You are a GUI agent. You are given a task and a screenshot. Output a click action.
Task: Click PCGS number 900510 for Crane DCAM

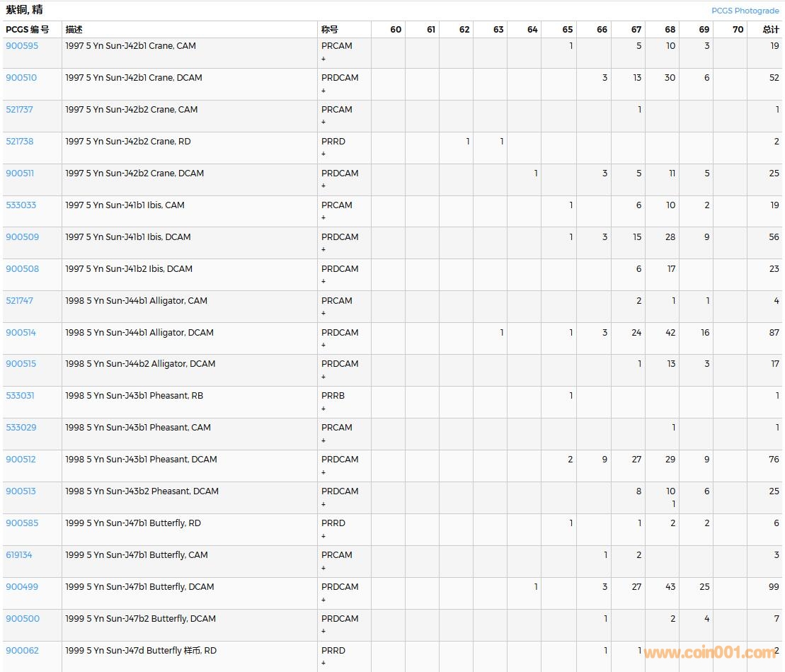21,78
